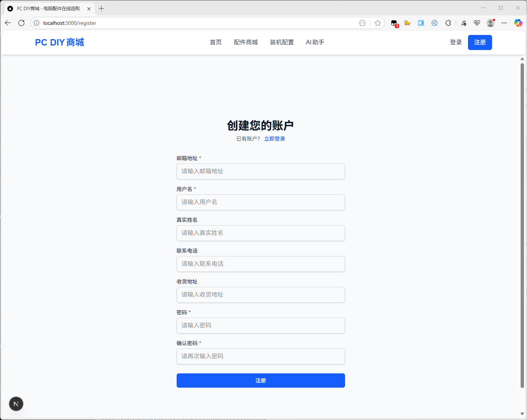Open a new browser tab with plus button
This screenshot has width=527, height=420.
101,8
